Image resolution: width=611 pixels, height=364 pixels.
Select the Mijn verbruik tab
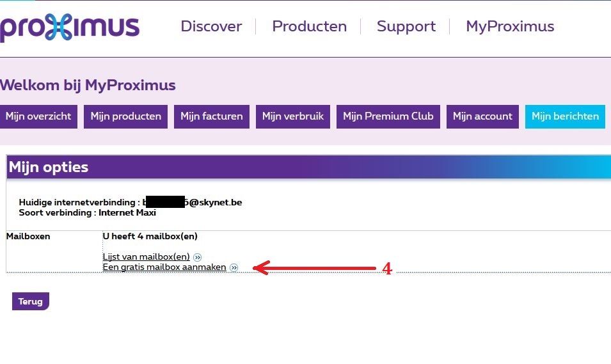click(293, 116)
